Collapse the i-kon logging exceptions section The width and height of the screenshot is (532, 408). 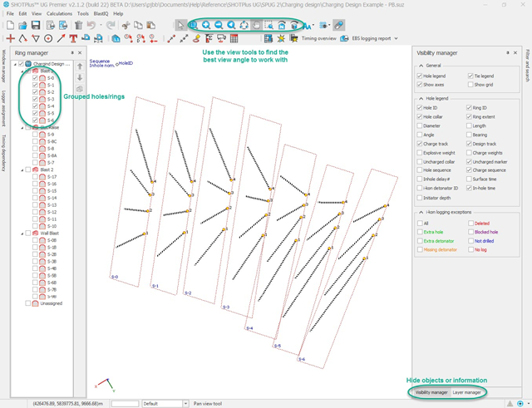pos(421,212)
